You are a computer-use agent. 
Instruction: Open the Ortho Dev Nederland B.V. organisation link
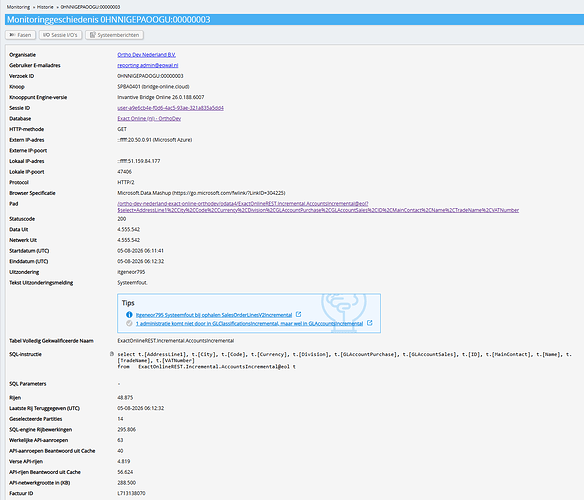[x=147, y=55]
